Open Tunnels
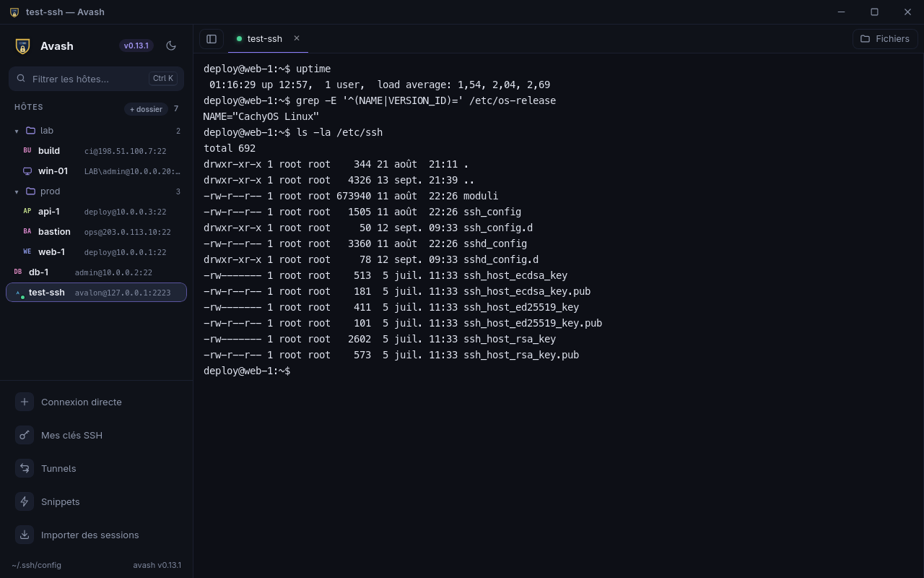 96,468
